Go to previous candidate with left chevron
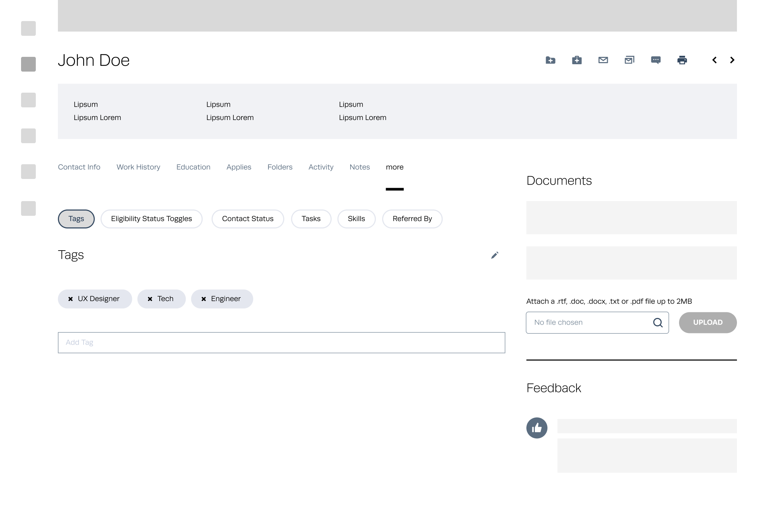Image resolution: width=758 pixels, height=532 pixels. (x=714, y=60)
